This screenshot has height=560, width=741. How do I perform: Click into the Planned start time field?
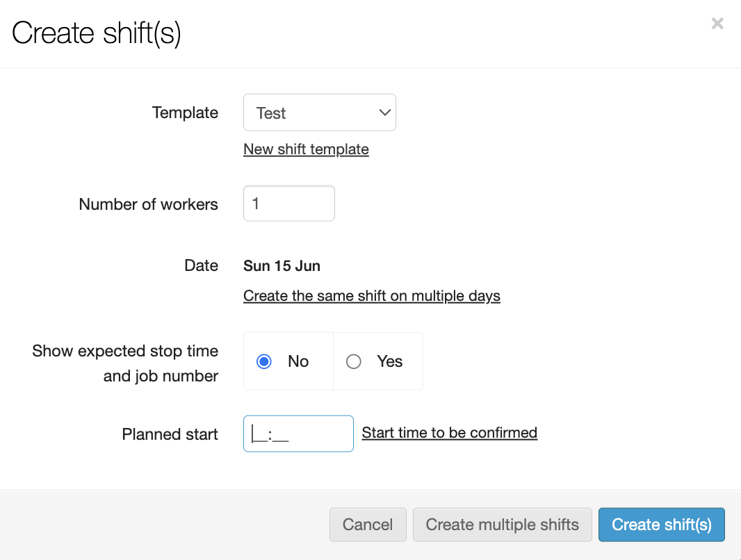tap(298, 434)
